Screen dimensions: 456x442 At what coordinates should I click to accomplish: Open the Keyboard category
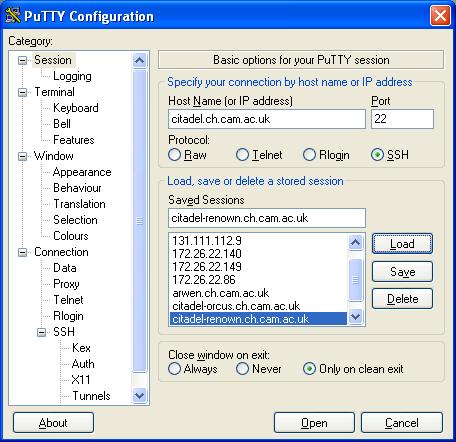[76, 108]
